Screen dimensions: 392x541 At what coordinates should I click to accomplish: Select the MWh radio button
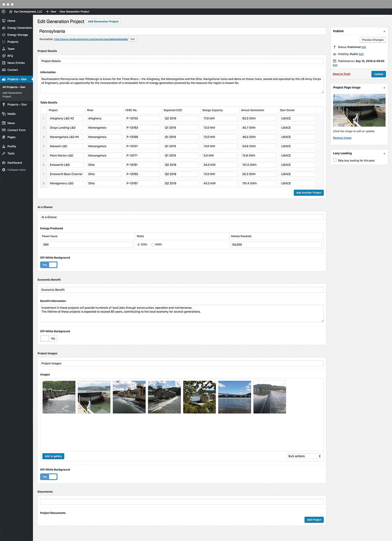click(153, 245)
